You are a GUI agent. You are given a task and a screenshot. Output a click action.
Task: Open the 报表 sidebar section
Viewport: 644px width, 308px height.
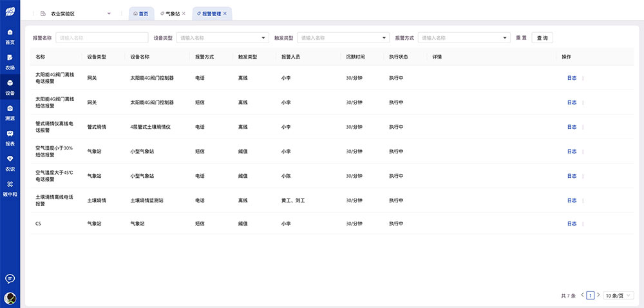coord(10,137)
